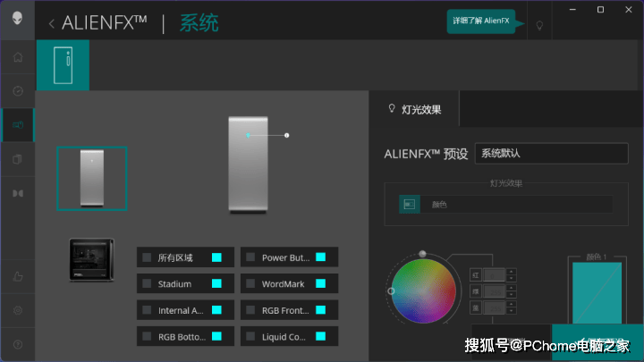Open the library sidebar icon
The width and height of the screenshot is (644, 362).
click(18, 159)
